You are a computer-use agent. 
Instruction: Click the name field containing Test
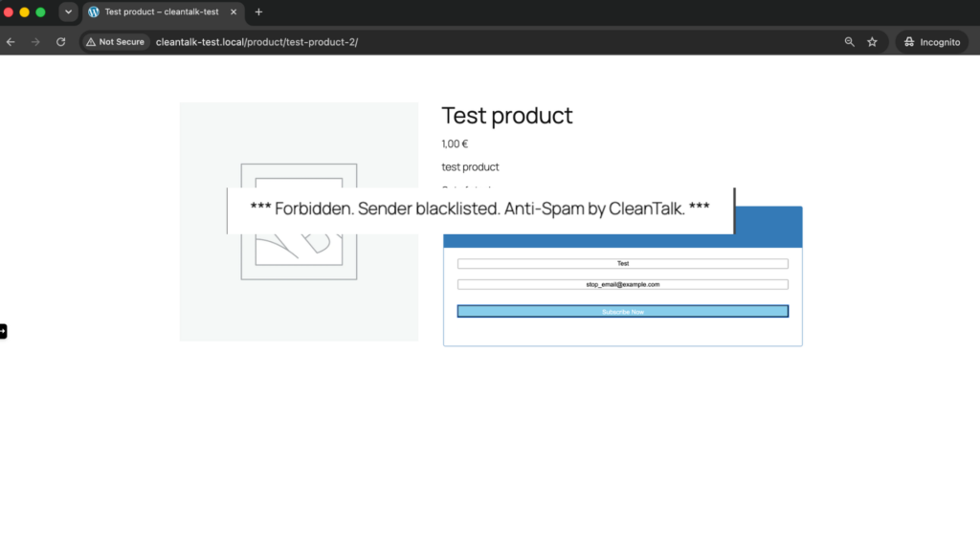tap(622, 264)
